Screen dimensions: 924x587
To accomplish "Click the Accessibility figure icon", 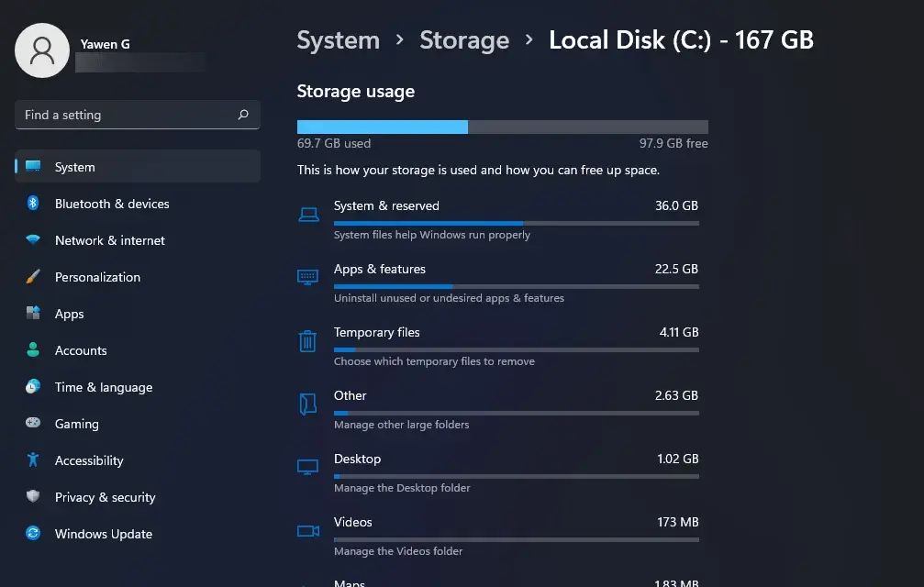I will (x=33, y=460).
